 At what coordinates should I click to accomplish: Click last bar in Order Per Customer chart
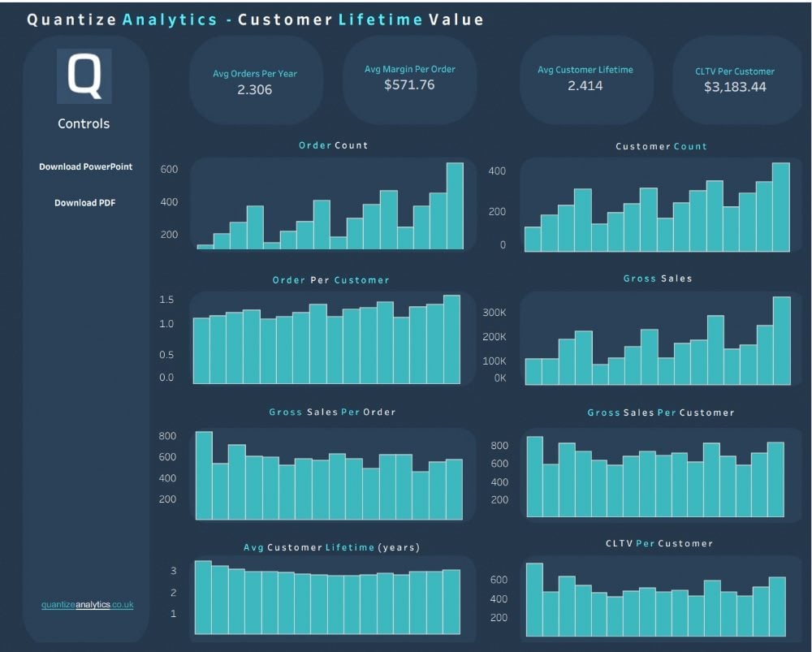tap(451, 339)
